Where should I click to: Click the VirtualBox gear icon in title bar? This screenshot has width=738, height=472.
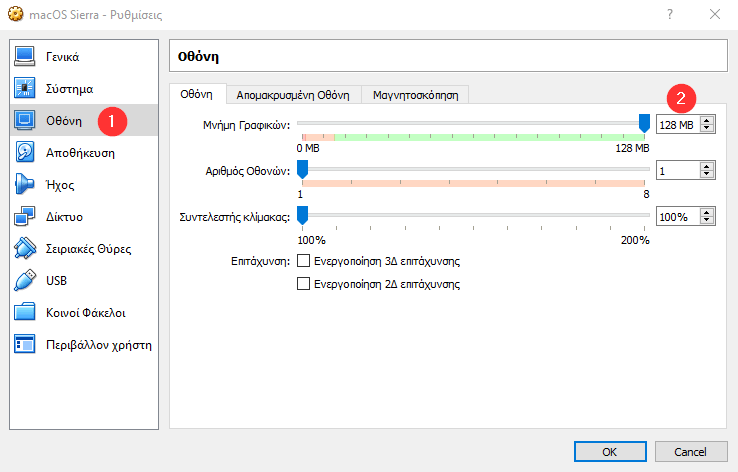(x=16, y=14)
